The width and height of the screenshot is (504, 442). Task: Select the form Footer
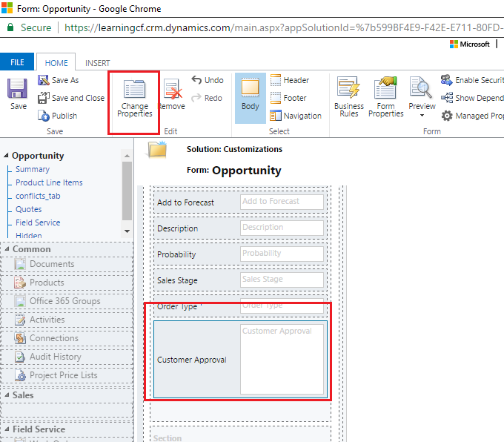pos(288,98)
